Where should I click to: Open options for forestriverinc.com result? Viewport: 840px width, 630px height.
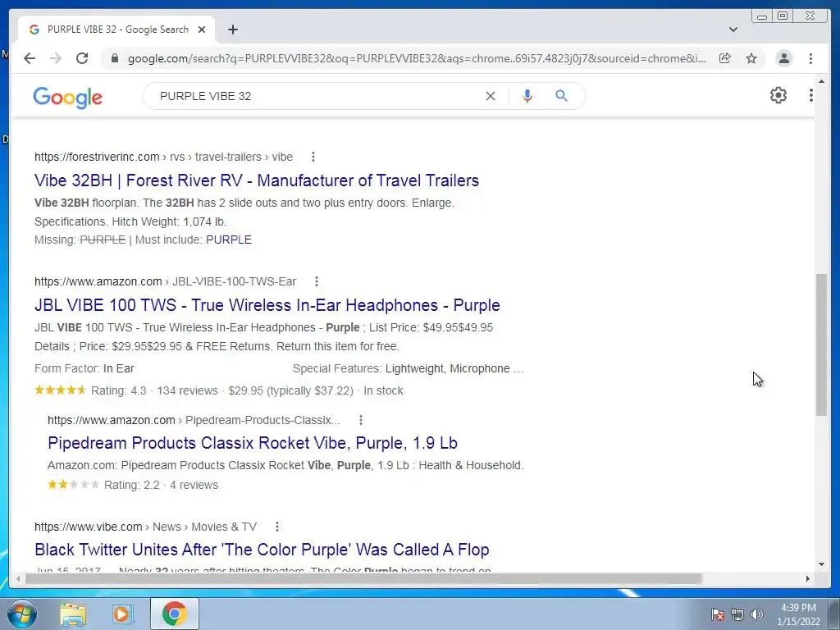click(313, 157)
